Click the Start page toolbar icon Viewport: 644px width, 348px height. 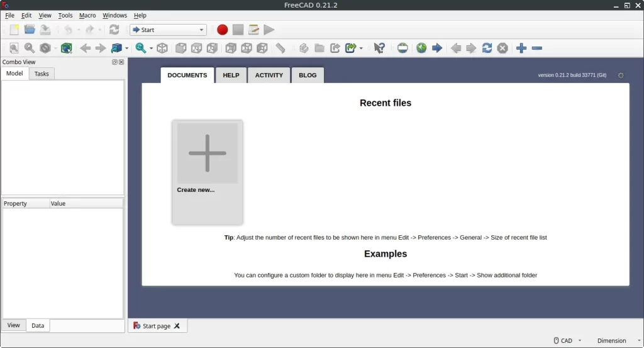[402, 48]
